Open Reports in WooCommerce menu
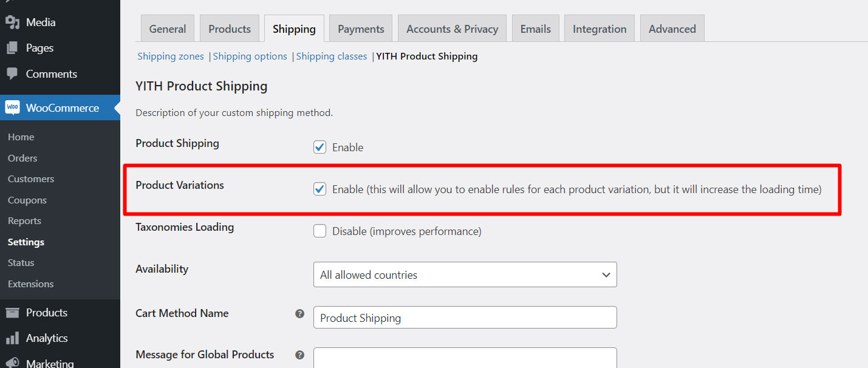This screenshot has height=368, width=868. click(x=25, y=221)
